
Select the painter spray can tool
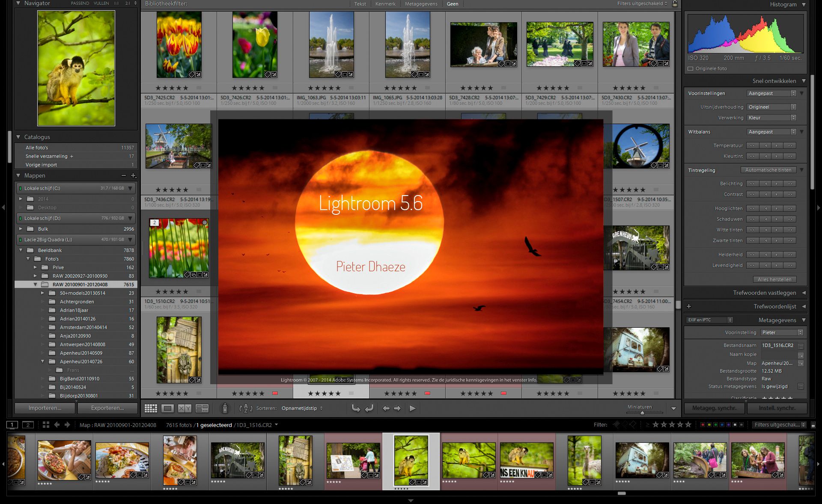point(225,408)
